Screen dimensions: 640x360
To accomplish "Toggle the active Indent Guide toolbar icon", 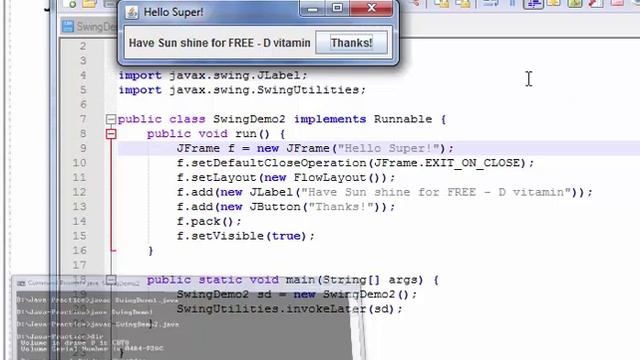I will pyautogui.click(x=533, y=4).
